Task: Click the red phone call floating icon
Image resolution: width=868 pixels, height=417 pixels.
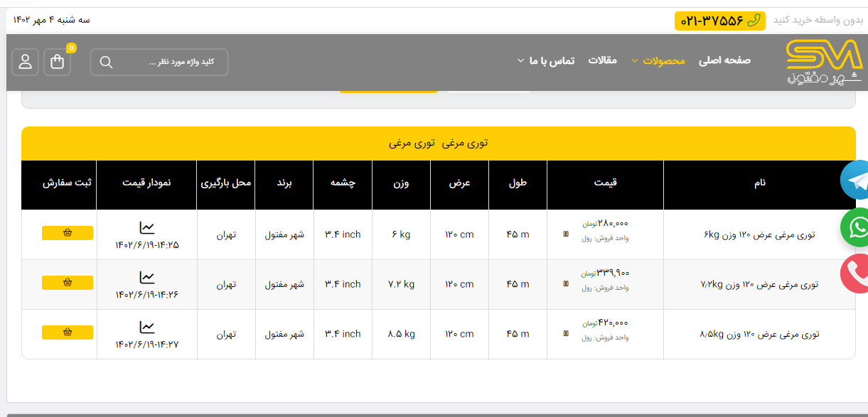Action: click(856, 274)
